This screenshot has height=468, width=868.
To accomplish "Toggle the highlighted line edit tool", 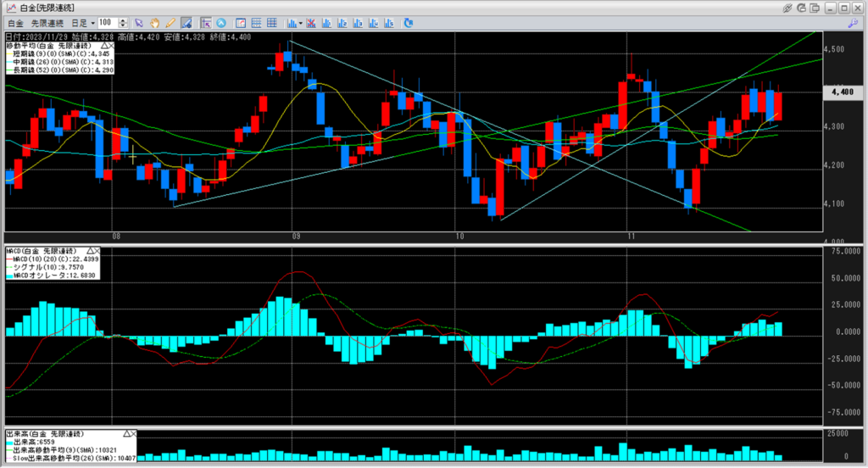I will [186, 23].
